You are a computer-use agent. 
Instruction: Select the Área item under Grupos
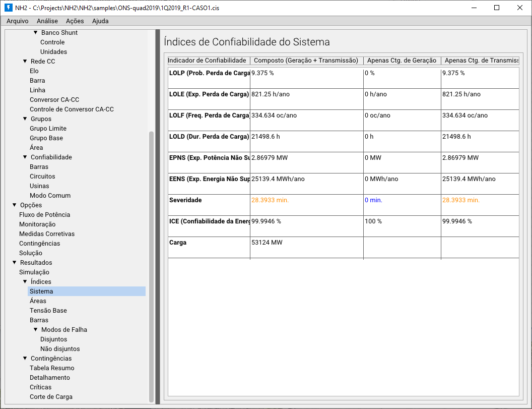point(36,147)
